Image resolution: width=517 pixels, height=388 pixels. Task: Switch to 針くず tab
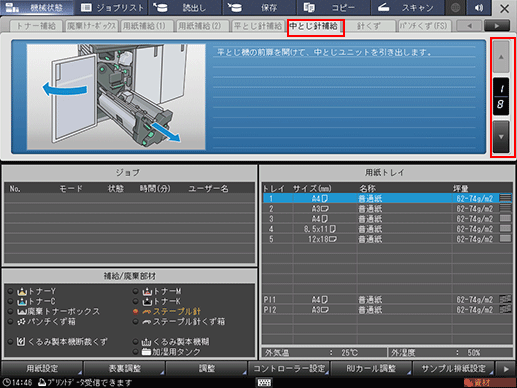click(369, 26)
